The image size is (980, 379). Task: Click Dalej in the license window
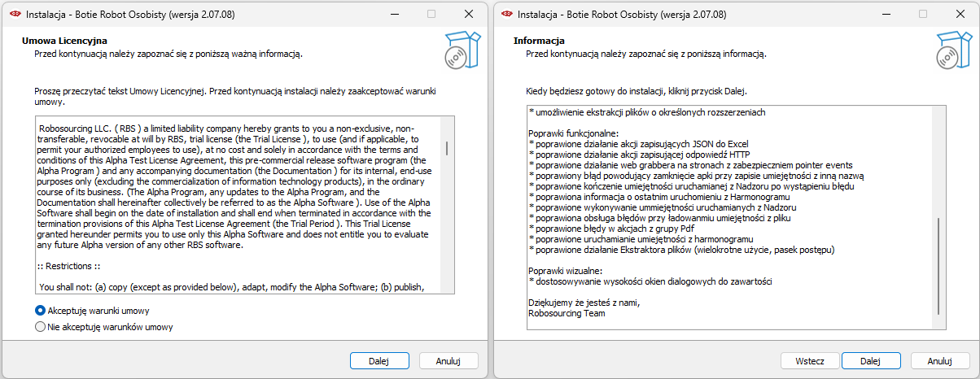coord(378,360)
